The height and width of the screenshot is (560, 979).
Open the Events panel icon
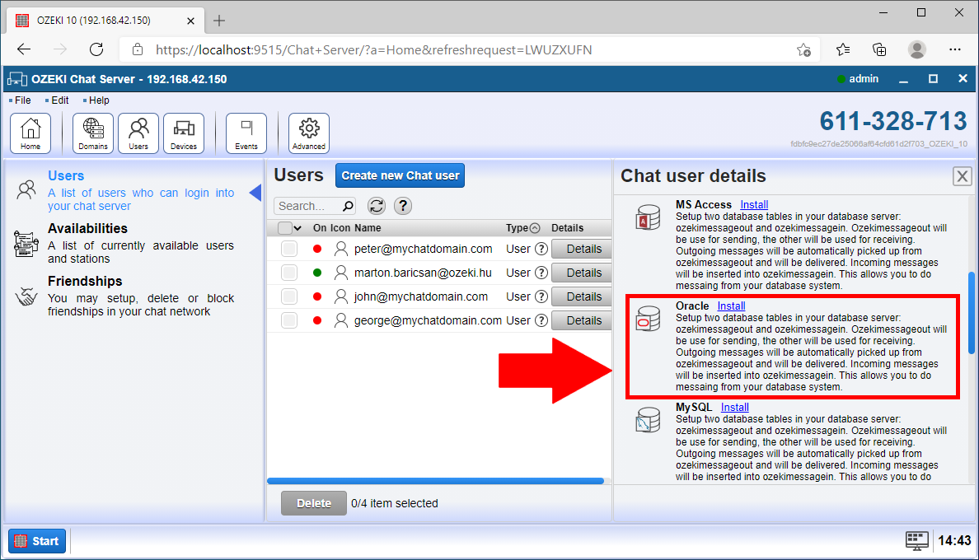tap(246, 132)
